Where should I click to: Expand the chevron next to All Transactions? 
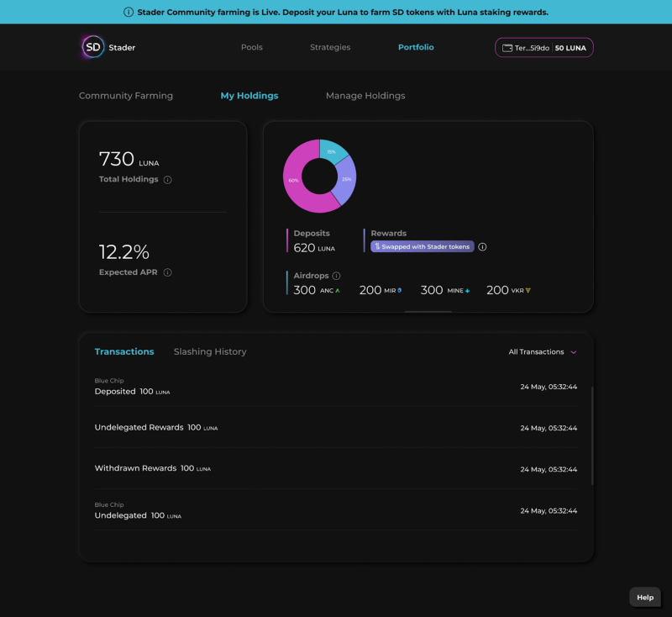click(574, 352)
